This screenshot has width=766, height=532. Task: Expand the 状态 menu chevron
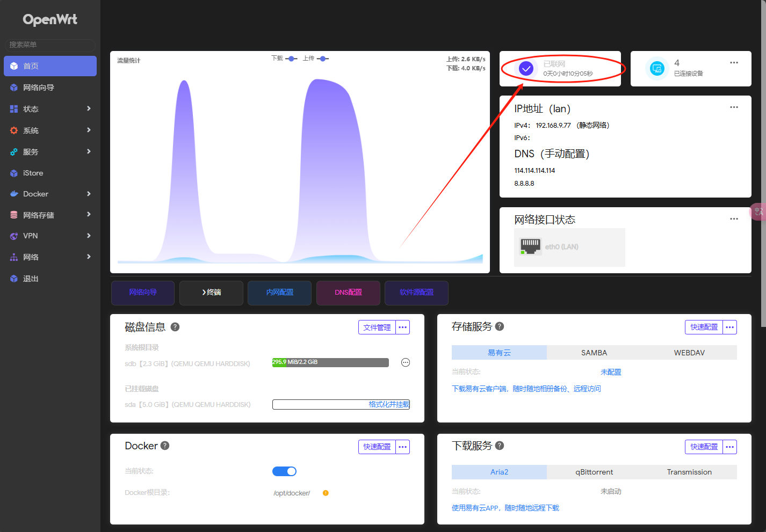[89, 108]
